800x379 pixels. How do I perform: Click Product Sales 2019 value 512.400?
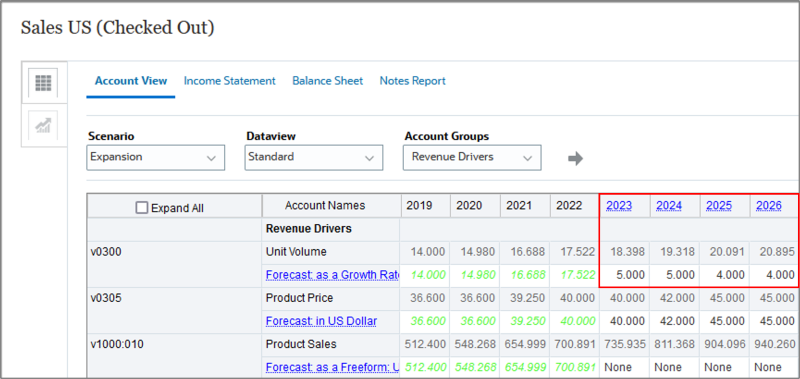click(x=425, y=344)
